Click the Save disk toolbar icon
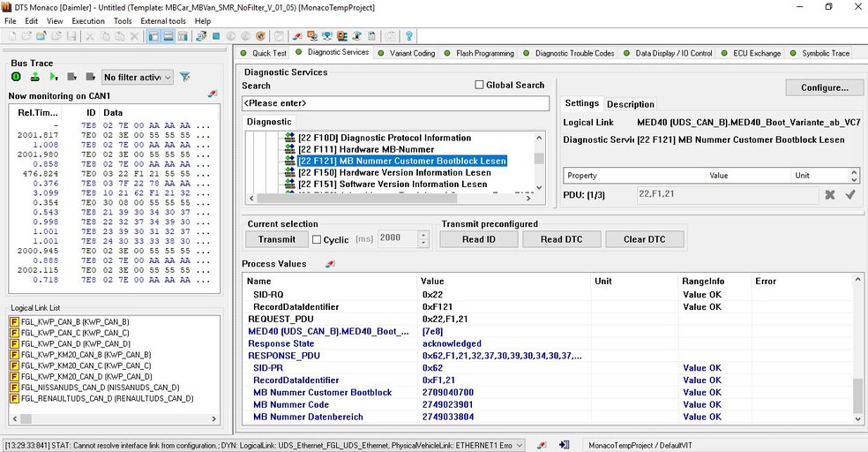The width and height of the screenshot is (868, 452). pyautogui.click(x=71, y=36)
